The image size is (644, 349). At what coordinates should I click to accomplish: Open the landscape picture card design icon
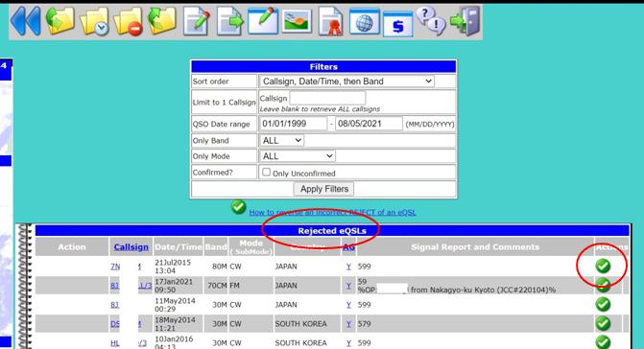[x=297, y=21]
